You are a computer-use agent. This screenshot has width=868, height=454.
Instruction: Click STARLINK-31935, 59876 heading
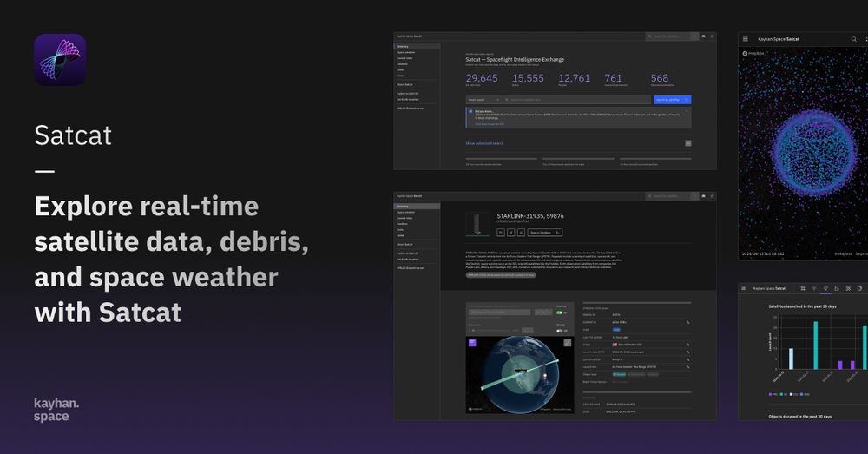click(x=530, y=216)
